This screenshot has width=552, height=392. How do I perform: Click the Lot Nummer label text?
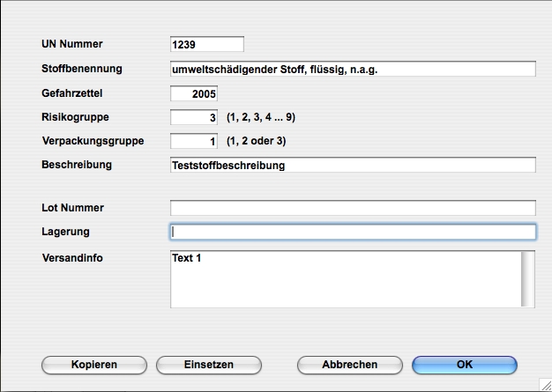pyautogui.click(x=73, y=208)
